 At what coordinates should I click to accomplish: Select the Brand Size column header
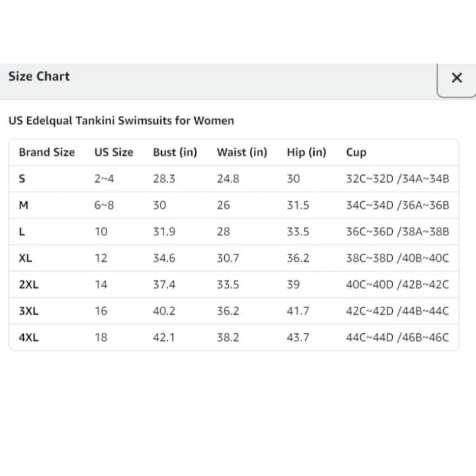(46, 152)
